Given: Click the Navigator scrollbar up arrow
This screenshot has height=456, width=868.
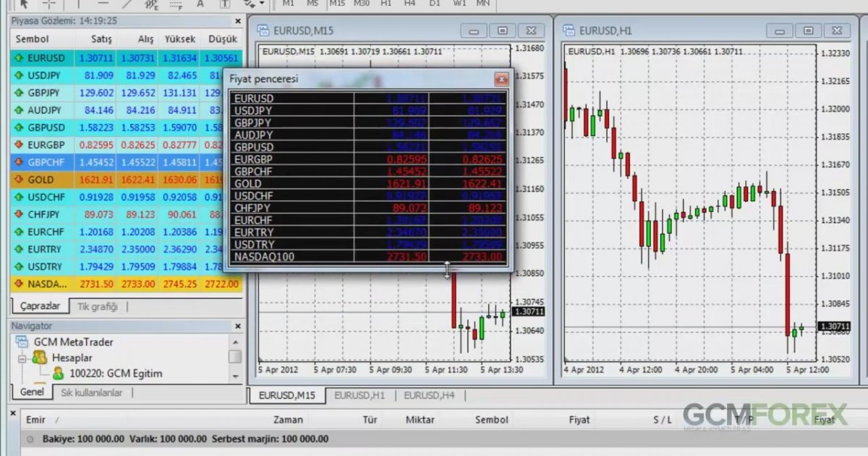Looking at the screenshot, I should tap(235, 342).
